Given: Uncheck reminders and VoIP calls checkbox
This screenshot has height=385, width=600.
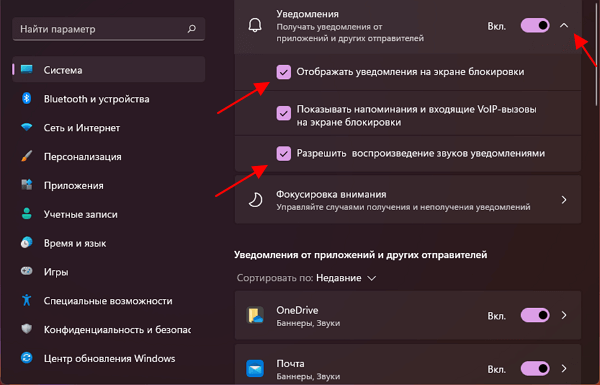Looking at the screenshot, I should click(x=284, y=113).
